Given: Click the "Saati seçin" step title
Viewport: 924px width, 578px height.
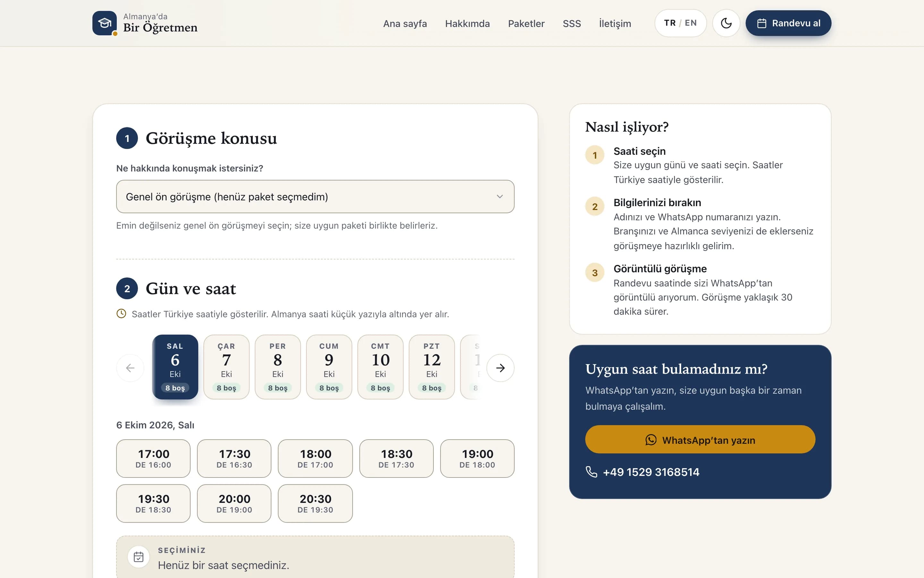Looking at the screenshot, I should 639,151.
